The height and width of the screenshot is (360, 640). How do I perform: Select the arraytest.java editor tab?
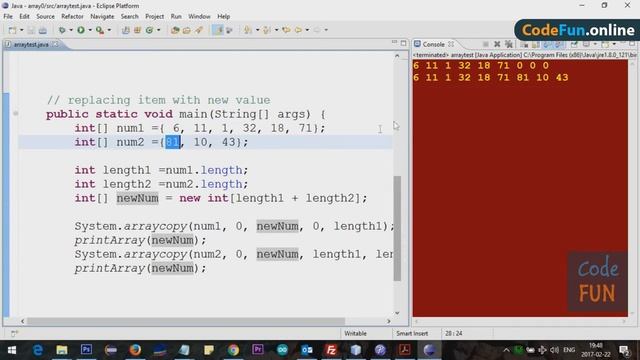(31, 44)
